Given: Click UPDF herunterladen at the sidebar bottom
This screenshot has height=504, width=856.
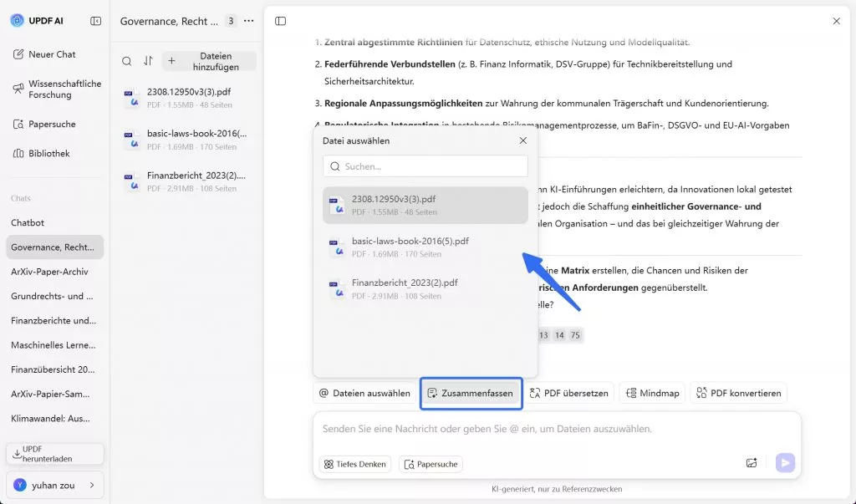Looking at the screenshot, I should point(54,454).
